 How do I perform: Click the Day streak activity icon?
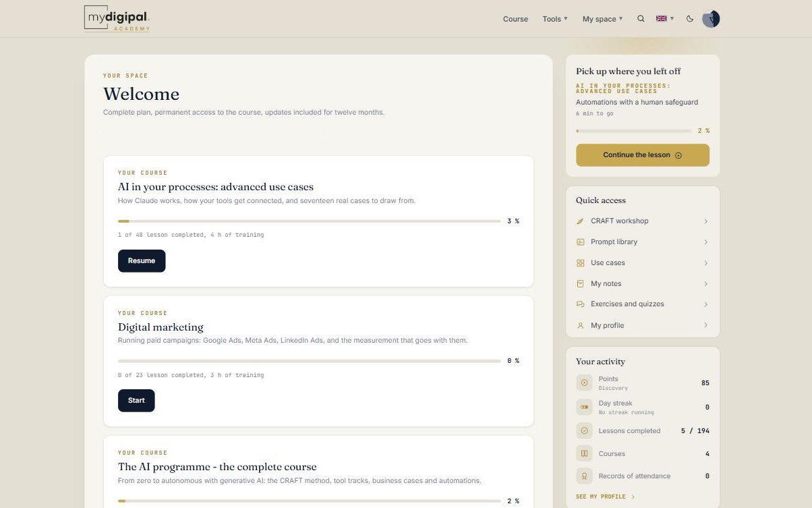click(x=584, y=407)
